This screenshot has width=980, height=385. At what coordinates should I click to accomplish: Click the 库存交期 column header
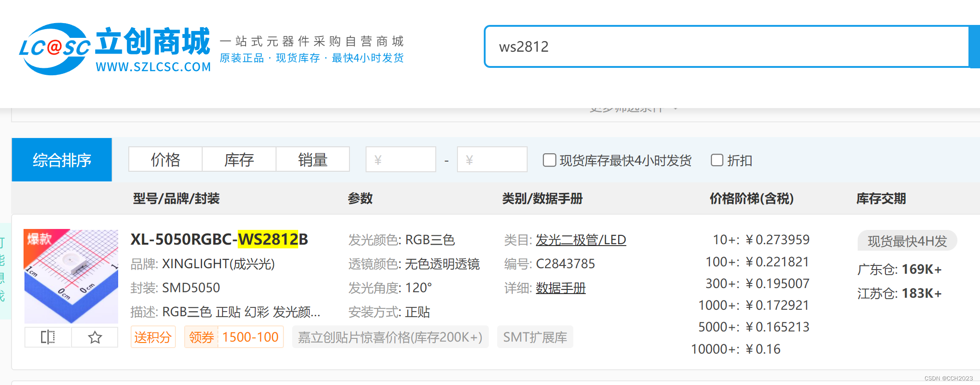point(881,199)
